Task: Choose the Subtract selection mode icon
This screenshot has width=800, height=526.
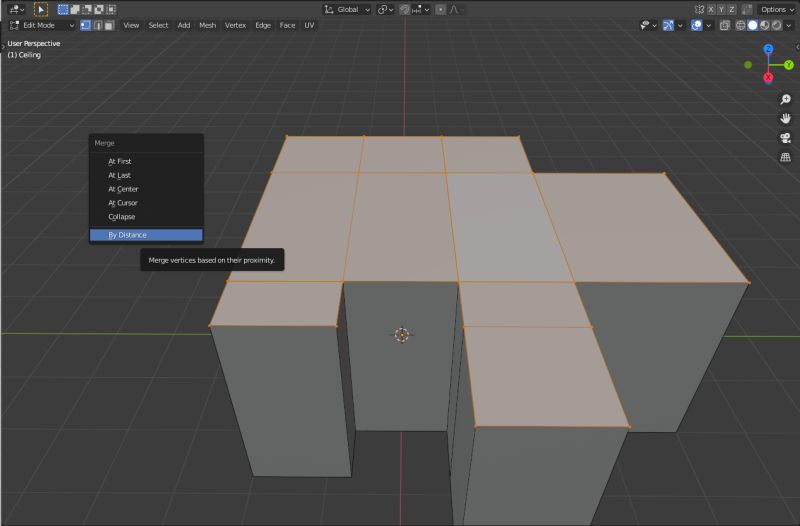Action: [x=87, y=9]
